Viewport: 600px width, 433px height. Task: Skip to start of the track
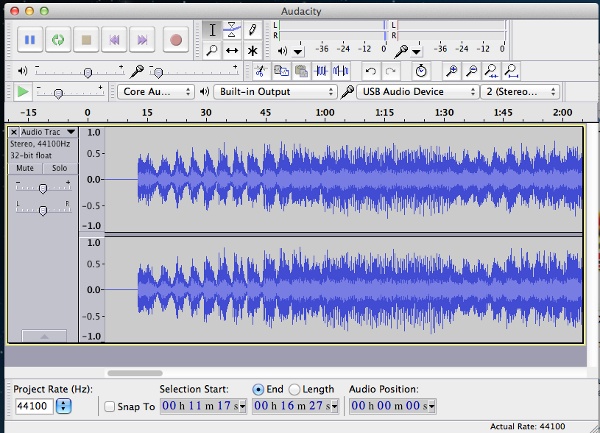(x=114, y=39)
